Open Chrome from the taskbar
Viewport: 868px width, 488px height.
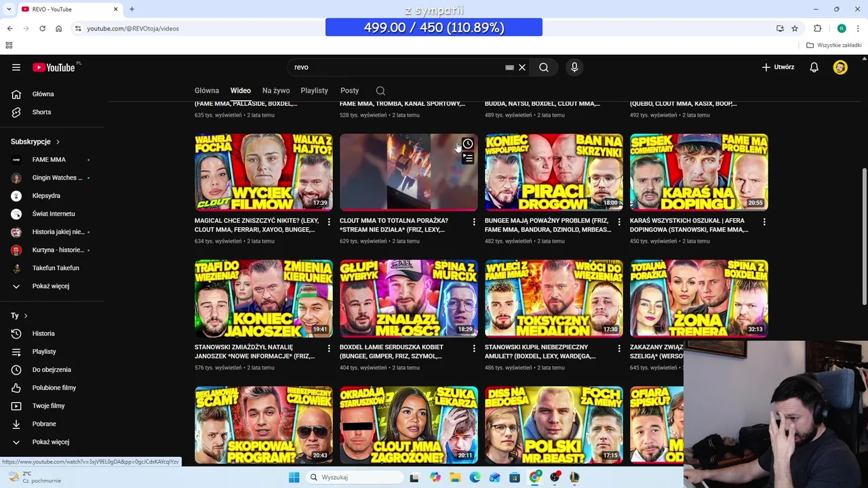point(535,477)
